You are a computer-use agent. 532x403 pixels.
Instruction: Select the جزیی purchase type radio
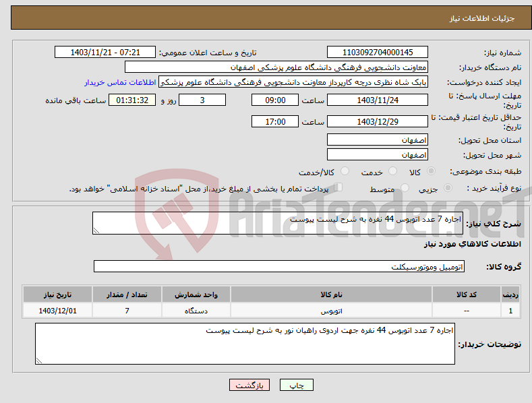pyautogui.click(x=448, y=188)
